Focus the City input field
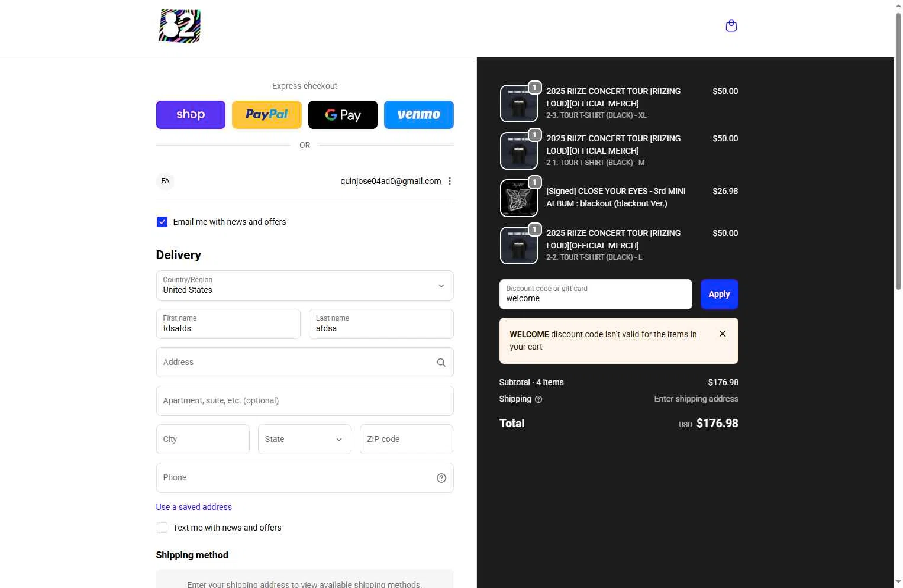903x588 pixels. click(x=203, y=439)
